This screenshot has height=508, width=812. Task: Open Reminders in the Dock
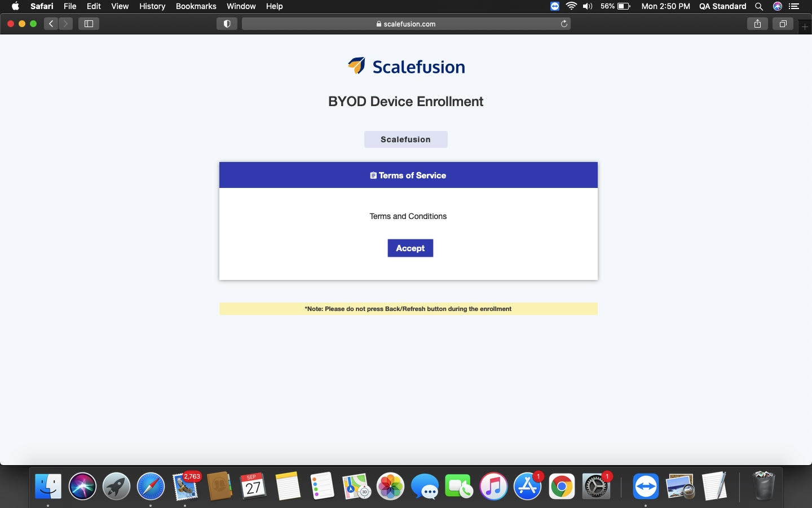click(322, 486)
